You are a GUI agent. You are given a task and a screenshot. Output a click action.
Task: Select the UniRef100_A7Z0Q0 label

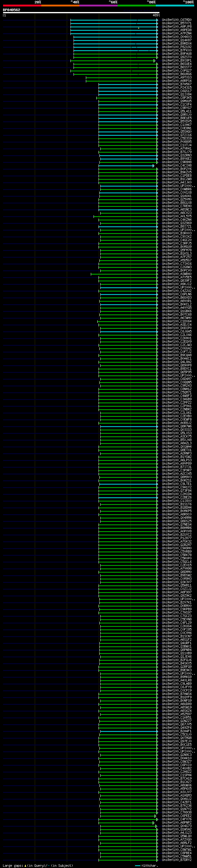[x=176, y=840]
